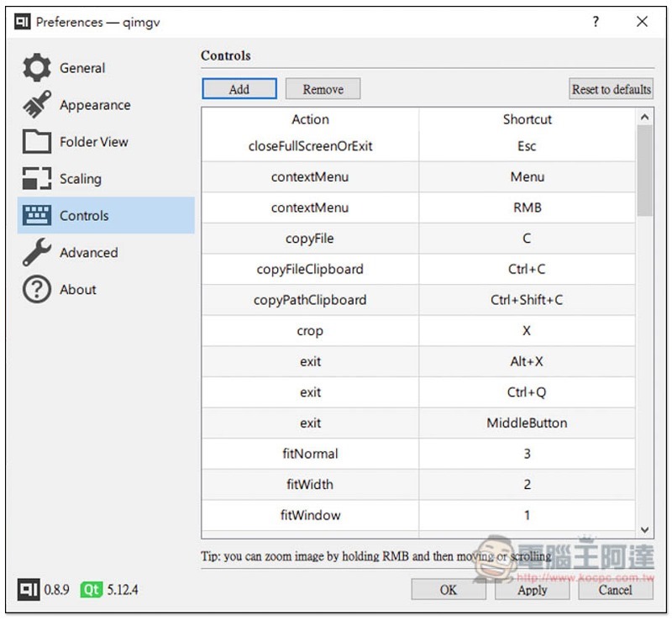This screenshot has width=672, height=620.
Task: Select the copyPathClipboard action cell
Action: pos(310,300)
